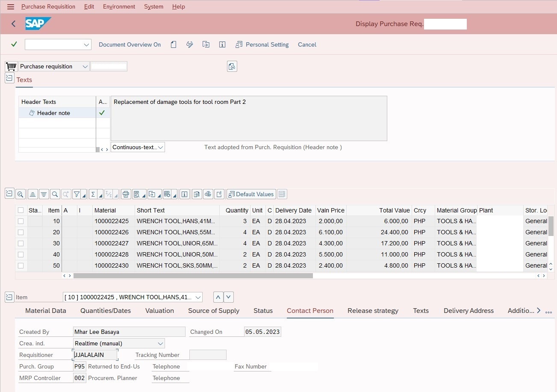The width and height of the screenshot is (557, 392).
Task: Click the list icon after Default Values
Action: 282,194
